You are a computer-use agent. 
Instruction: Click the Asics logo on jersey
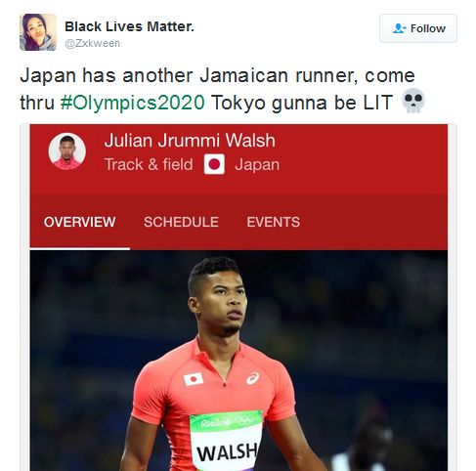pos(252,378)
